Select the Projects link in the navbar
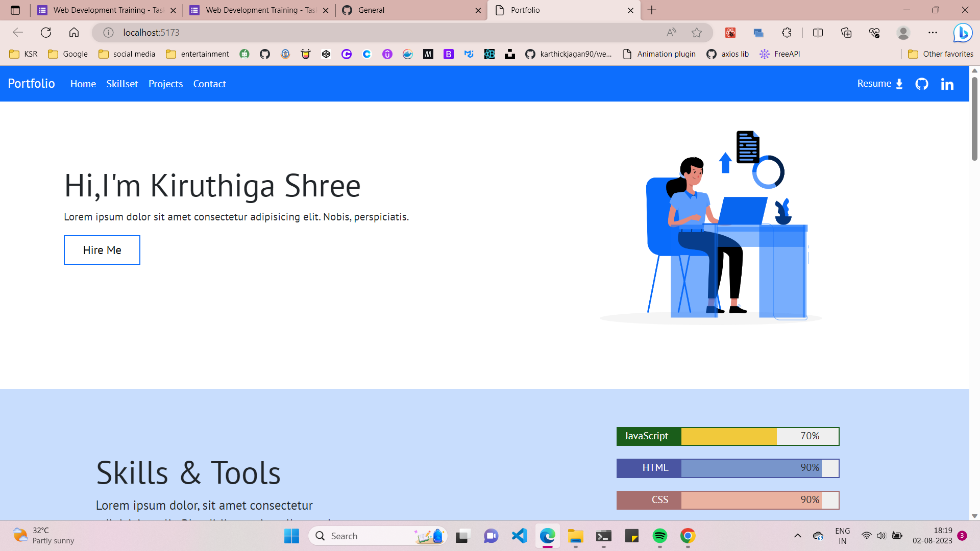980x551 pixels. click(165, 84)
